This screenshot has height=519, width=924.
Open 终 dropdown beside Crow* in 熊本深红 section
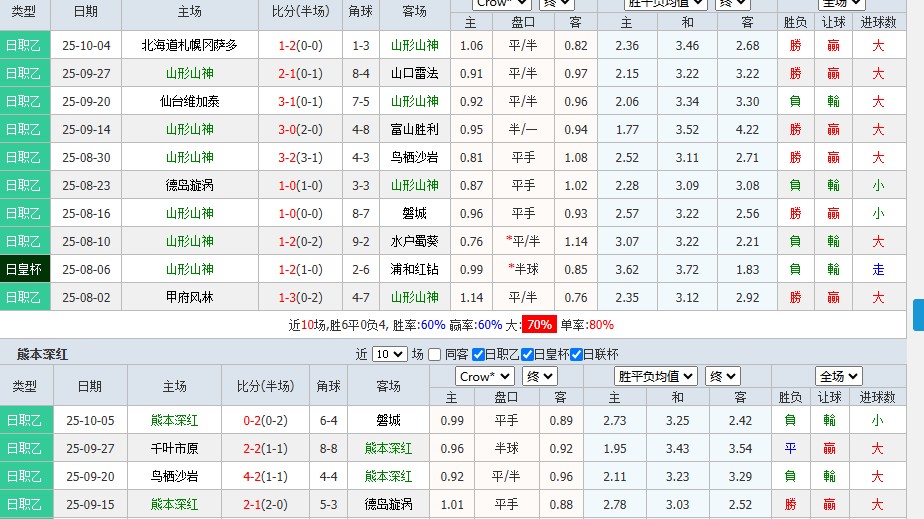coord(541,376)
